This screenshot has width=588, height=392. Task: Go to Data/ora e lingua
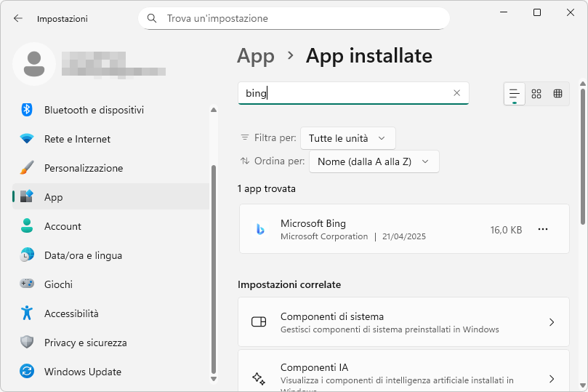[x=111, y=255]
